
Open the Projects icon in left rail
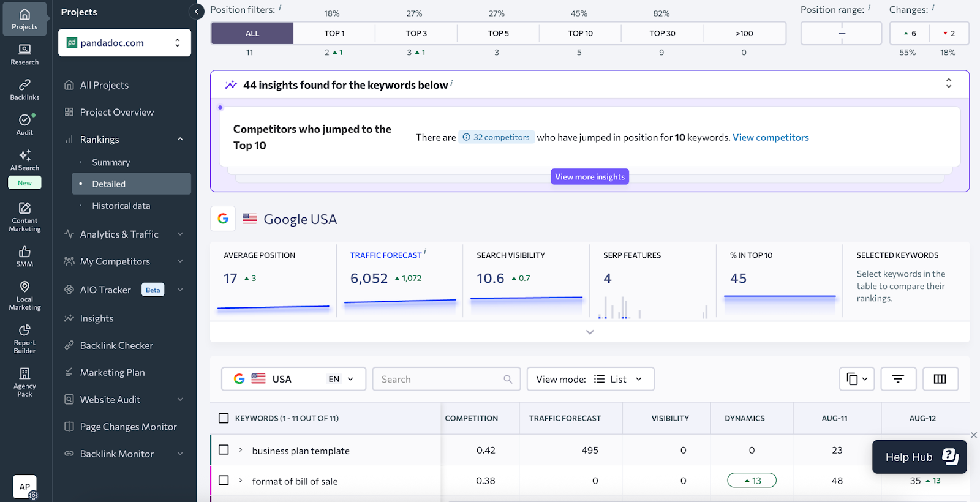(24, 19)
